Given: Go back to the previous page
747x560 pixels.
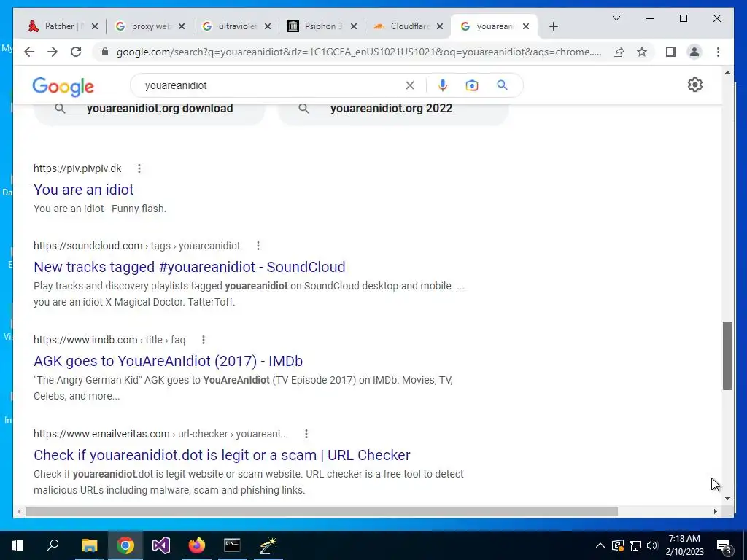Looking at the screenshot, I should tap(29, 52).
